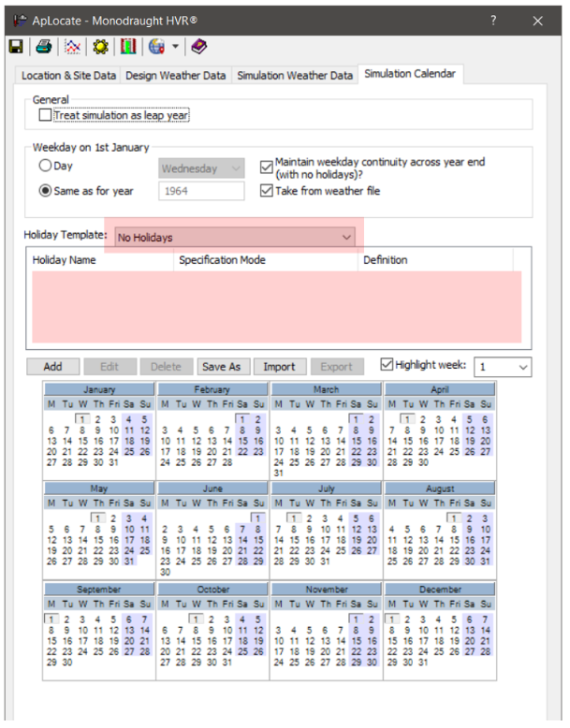
Task: Open the line graph chart icon
Action: pos(72,46)
